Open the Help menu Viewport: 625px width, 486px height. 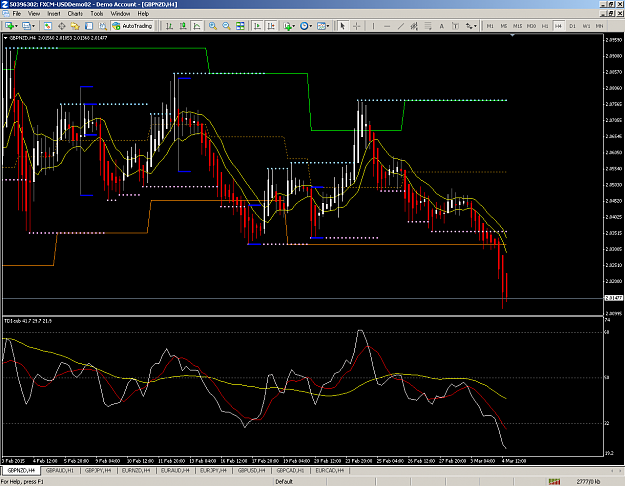tap(143, 14)
